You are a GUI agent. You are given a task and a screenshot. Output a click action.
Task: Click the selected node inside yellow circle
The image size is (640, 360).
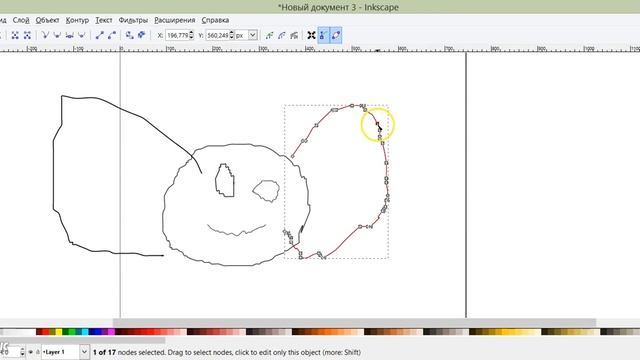click(378, 123)
